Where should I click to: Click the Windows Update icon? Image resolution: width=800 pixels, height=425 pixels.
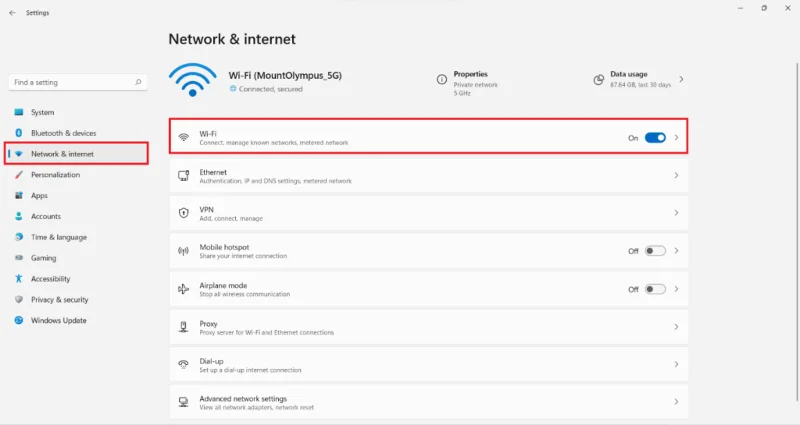pos(19,320)
